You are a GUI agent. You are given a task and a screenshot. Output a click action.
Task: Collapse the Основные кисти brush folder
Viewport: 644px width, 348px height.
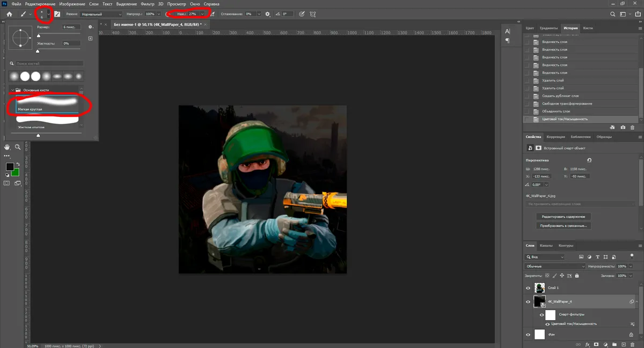[13, 90]
